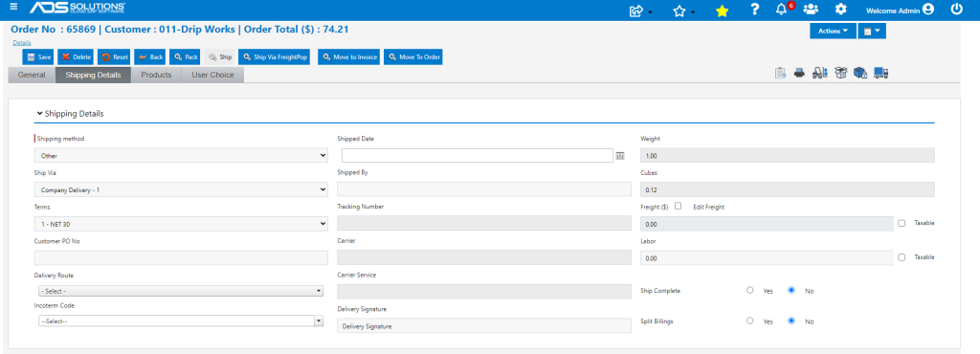Click the Delete button
Screen dimensions: 980x354
(76, 56)
